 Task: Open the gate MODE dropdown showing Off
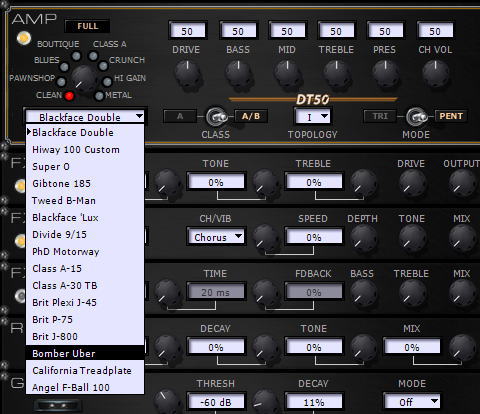pos(412,402)
